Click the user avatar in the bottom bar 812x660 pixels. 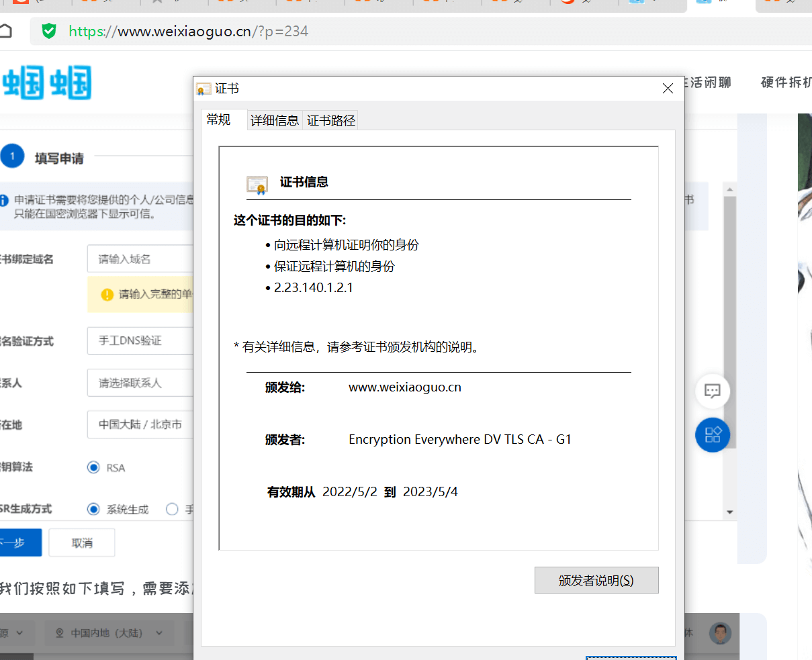tap(720, 632)
